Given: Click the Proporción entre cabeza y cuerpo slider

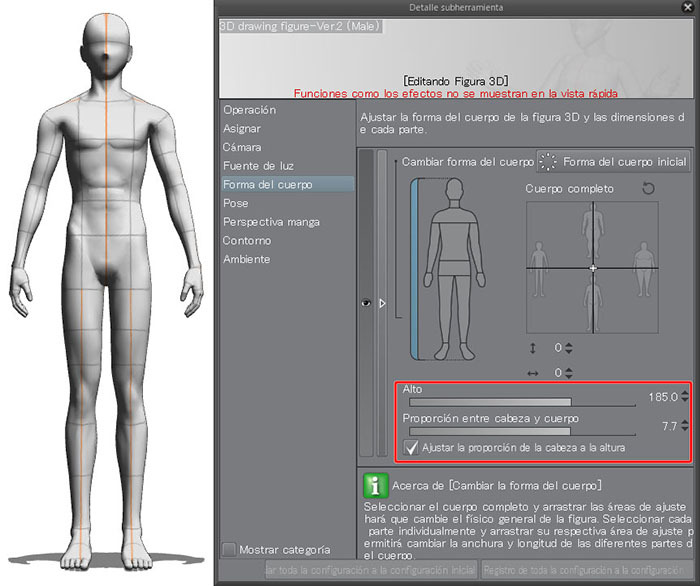Looking at the screenshot, I should pyautogui.click(x=522, y=432).
